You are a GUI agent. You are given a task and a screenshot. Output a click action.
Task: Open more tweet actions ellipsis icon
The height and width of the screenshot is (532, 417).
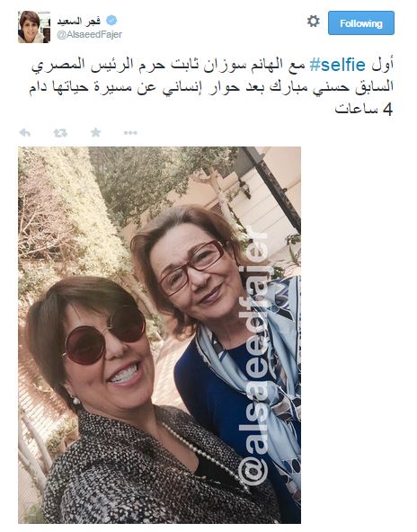pos(130,133)
